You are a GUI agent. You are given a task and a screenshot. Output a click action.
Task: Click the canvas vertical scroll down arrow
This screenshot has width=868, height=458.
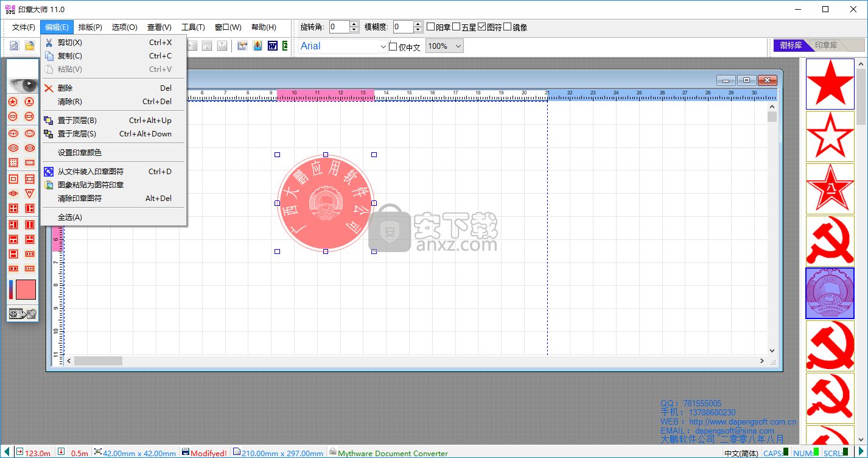click(x=772, y=351)
